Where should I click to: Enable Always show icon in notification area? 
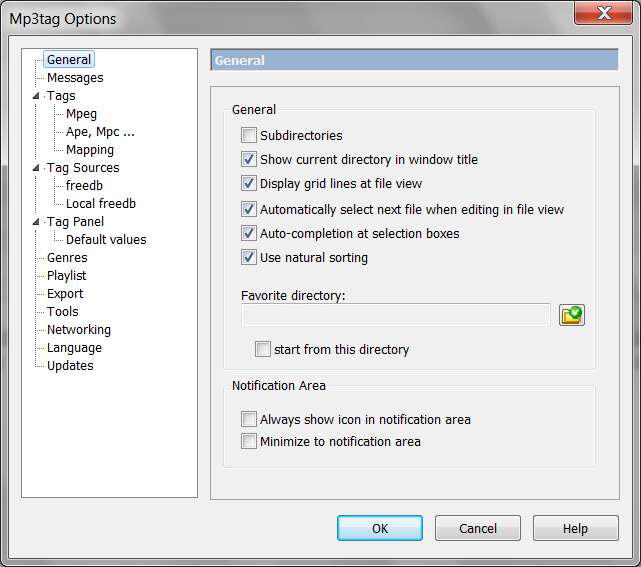click(249, 419)
